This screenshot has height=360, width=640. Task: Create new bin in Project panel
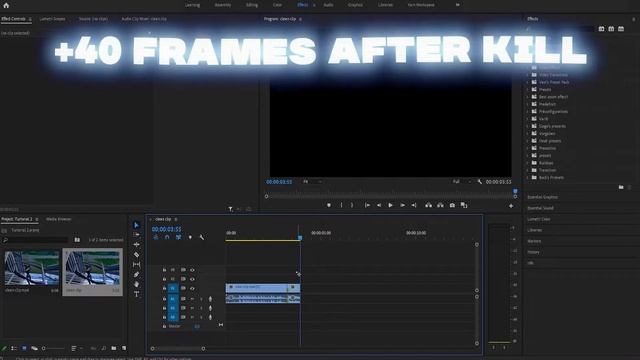[114, 348]
